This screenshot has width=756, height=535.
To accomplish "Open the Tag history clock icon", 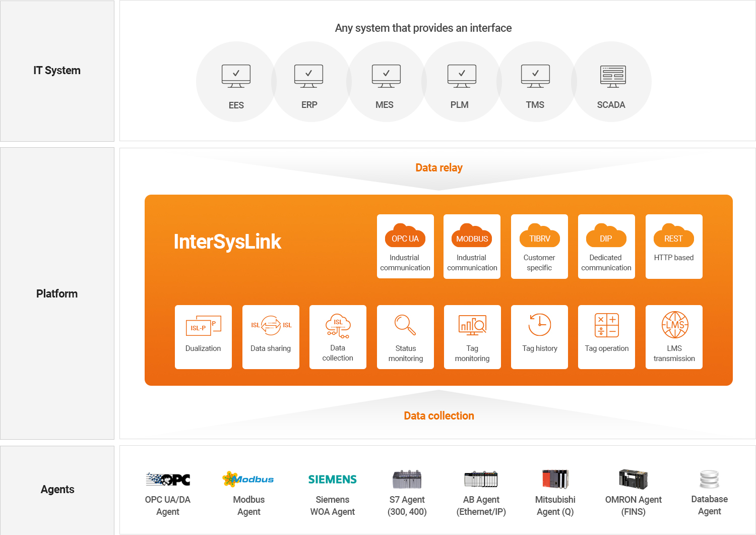I will 539,326.
